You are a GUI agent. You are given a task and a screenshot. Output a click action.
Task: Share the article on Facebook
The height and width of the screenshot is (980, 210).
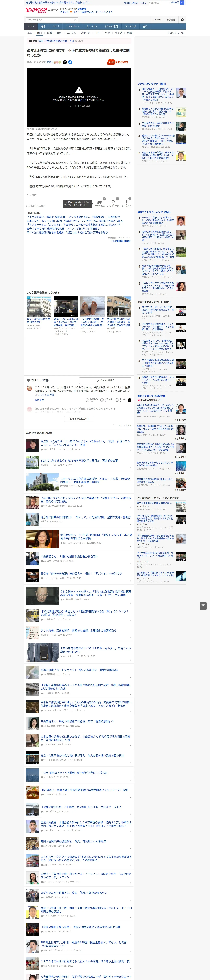coord(70,62)
